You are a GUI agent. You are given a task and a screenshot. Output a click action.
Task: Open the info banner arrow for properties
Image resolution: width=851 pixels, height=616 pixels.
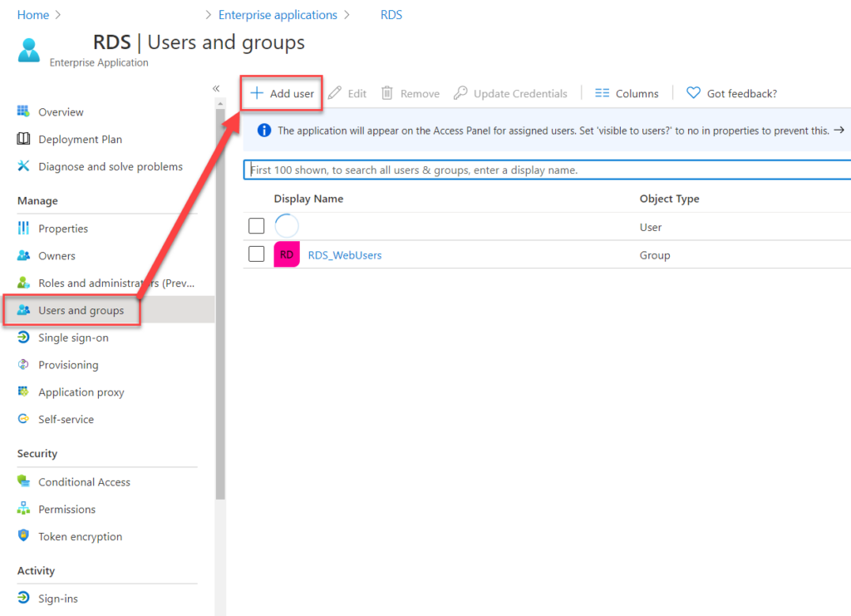pos(839,131)
